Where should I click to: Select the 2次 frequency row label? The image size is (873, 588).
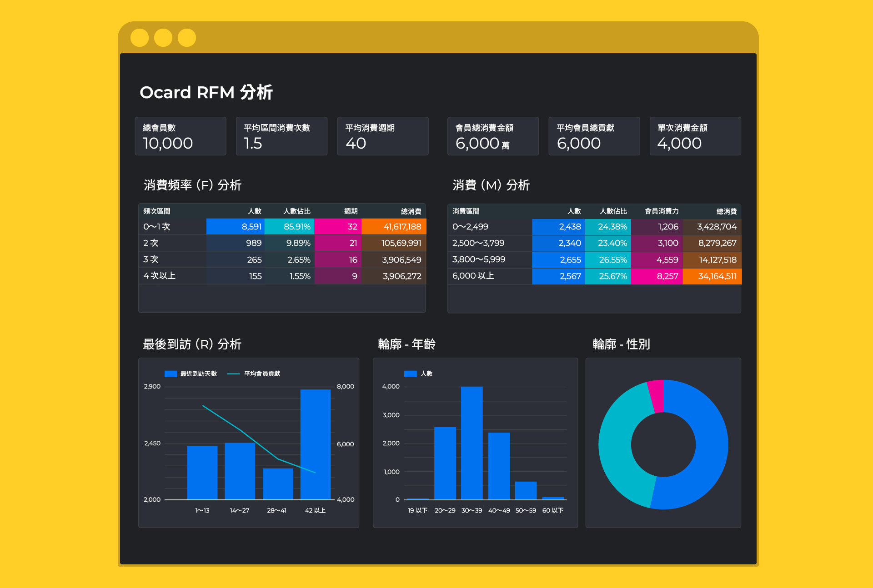click(151, 243)
